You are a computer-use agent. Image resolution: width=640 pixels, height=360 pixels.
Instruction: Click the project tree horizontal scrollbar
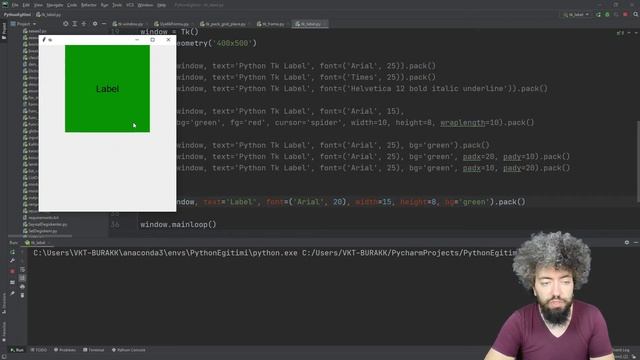40,236
